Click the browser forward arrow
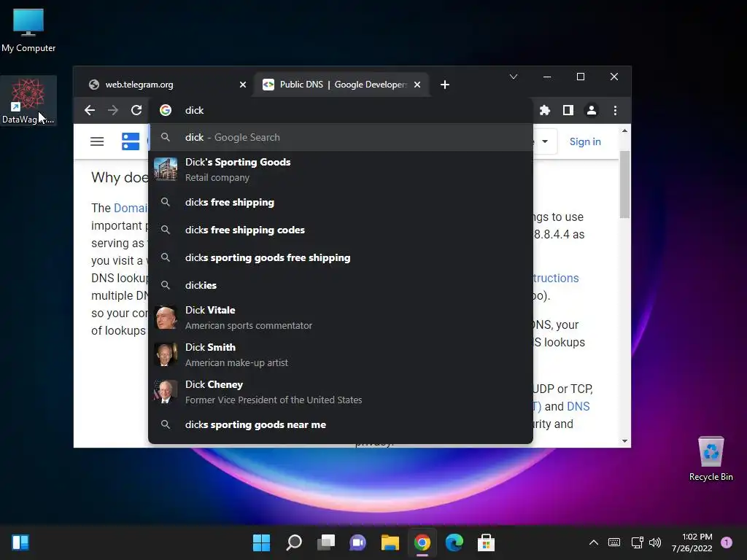Screen dimensions: 747x560 [113, 111]
